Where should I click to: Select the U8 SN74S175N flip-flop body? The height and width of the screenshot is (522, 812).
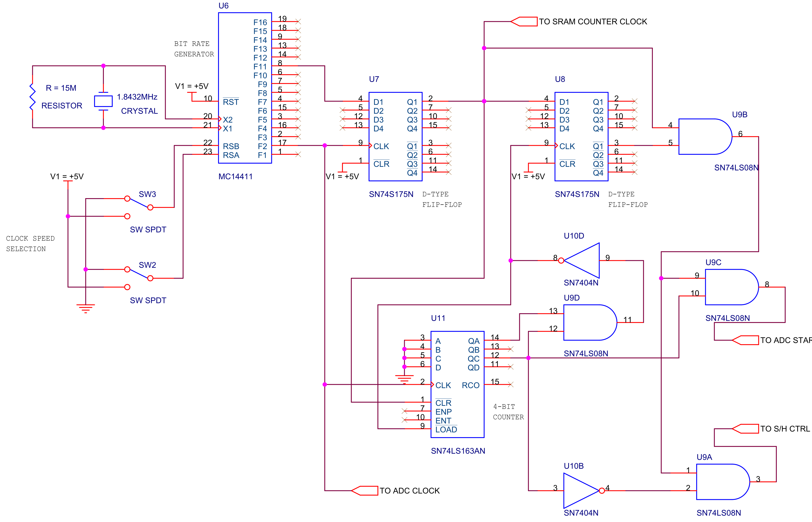581,136
